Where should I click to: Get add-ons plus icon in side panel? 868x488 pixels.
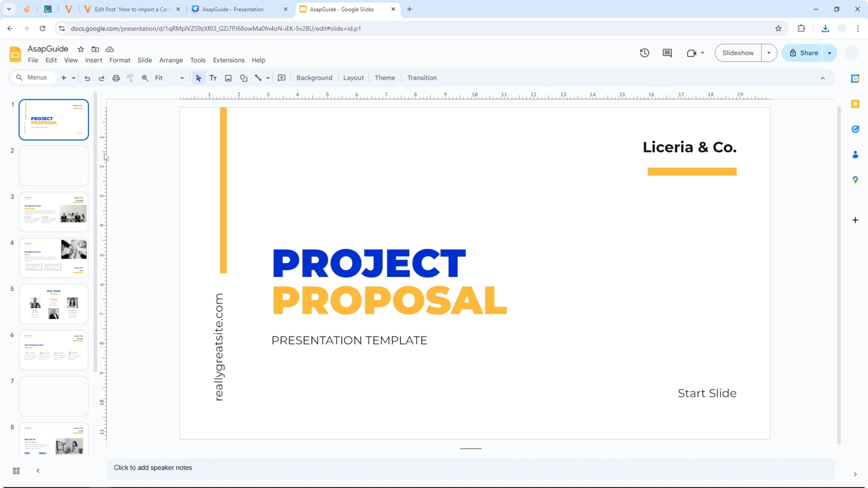[x=855, y=220]
